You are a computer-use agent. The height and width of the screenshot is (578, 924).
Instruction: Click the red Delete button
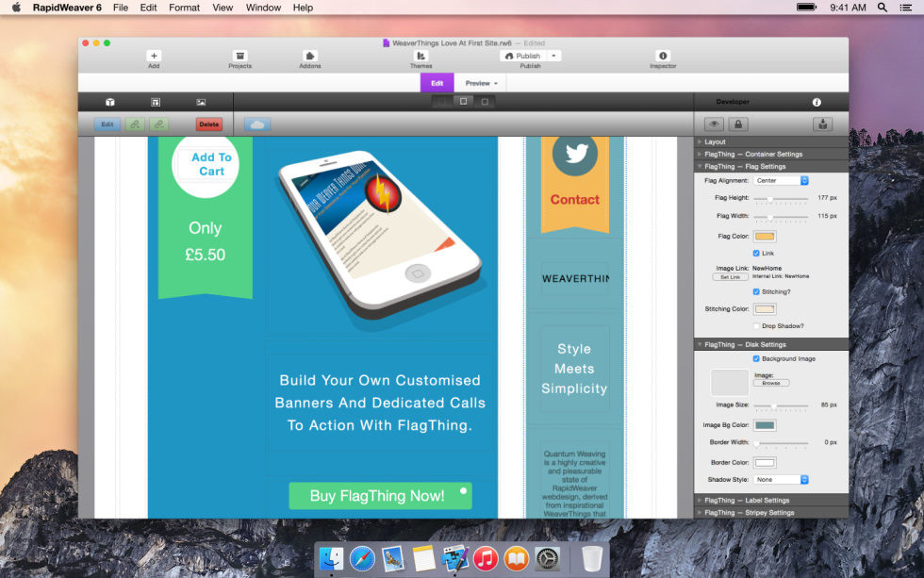209,124
